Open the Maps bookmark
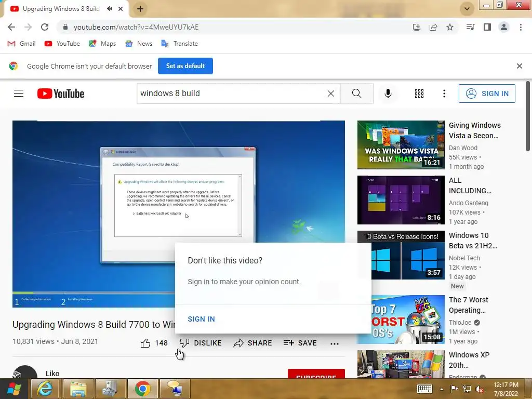The height and width of the screenshot is (399, 532). [x=102, y=44]
